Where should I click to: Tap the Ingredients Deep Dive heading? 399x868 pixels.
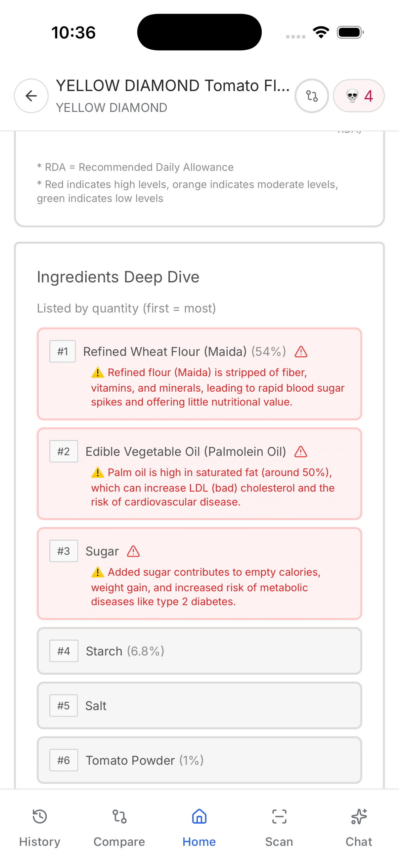pyautogui.click(x=118, y=277)
